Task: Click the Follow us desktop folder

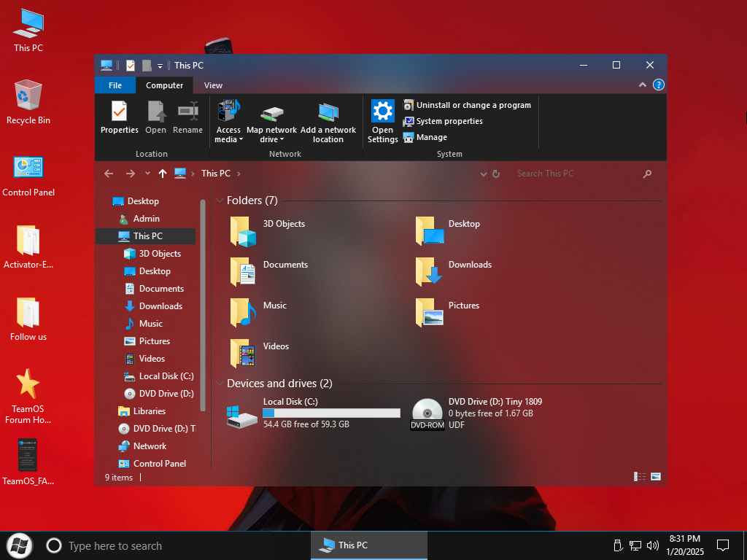Action: pos(28,319)
